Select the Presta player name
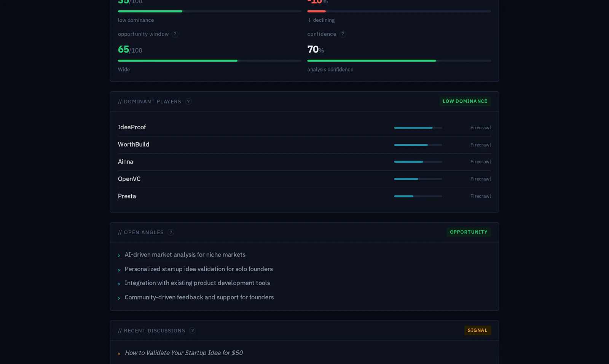The image size is (609, 364). [x=127, y=196]
